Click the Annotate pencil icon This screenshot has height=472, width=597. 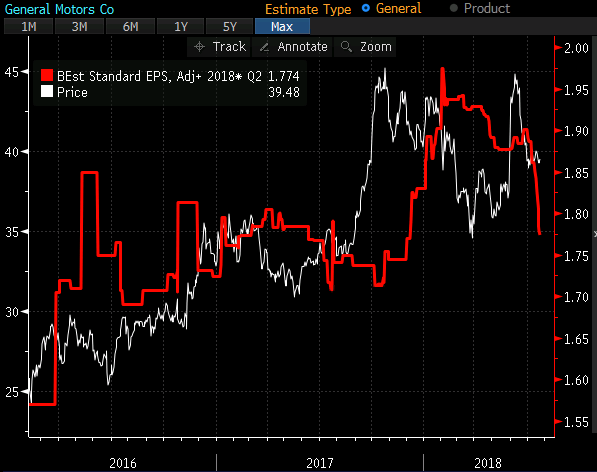(x=264, y=47)
